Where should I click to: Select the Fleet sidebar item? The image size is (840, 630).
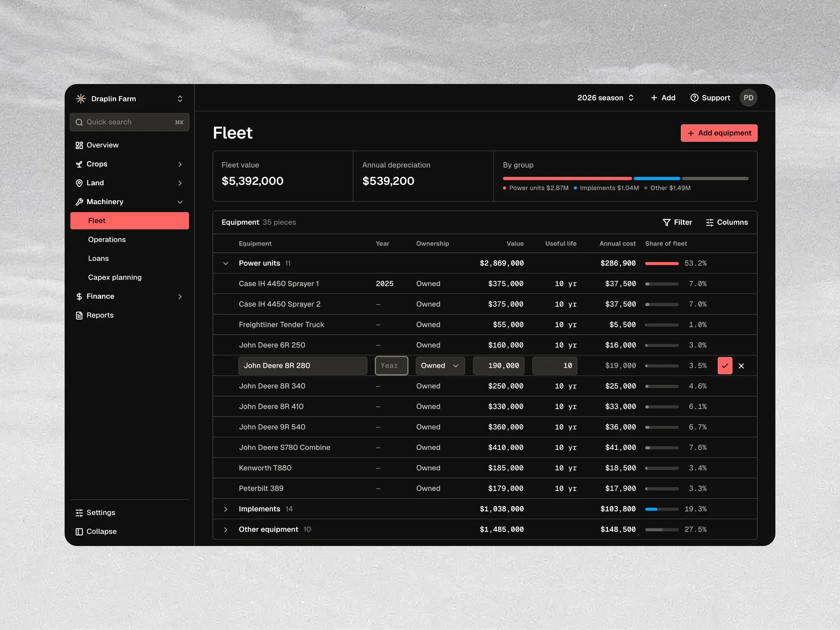129,220
